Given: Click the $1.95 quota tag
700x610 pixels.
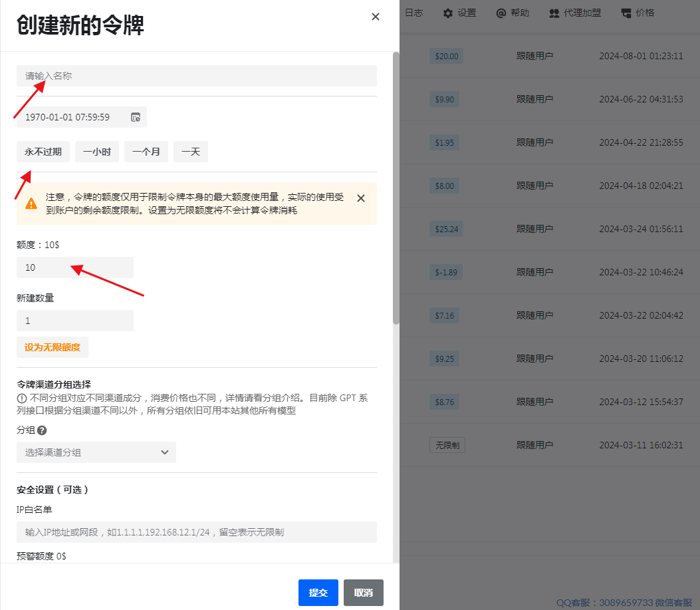Looking at the screenshot, I should pyautogui.click(x=444, y=142).
